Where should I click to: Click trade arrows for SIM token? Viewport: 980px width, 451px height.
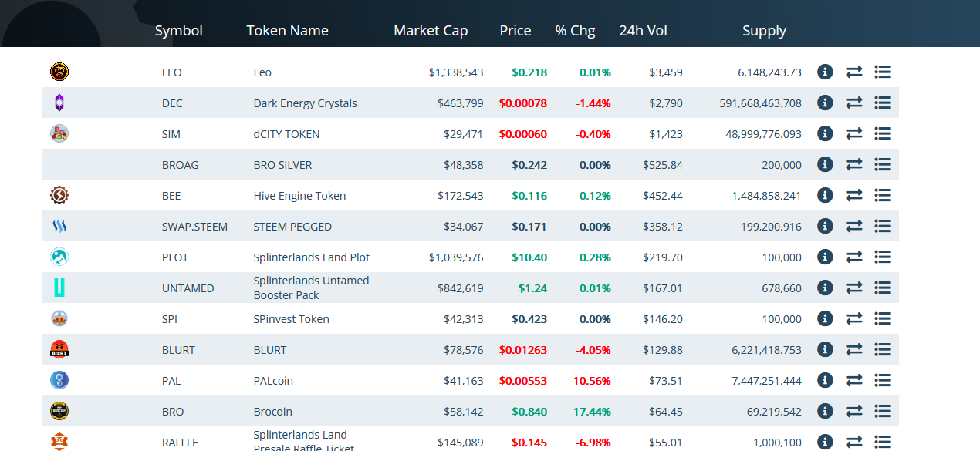pyautogui.click(x=853, y=133)
